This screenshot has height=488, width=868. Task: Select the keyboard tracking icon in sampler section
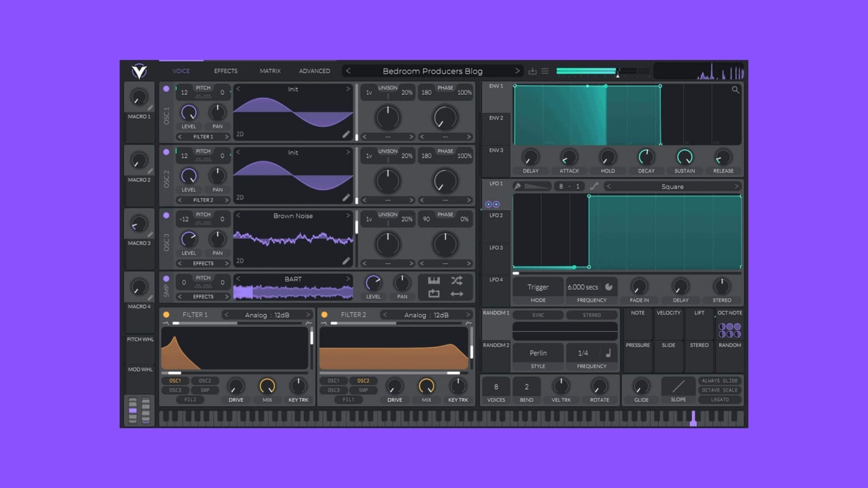[434, 281]
